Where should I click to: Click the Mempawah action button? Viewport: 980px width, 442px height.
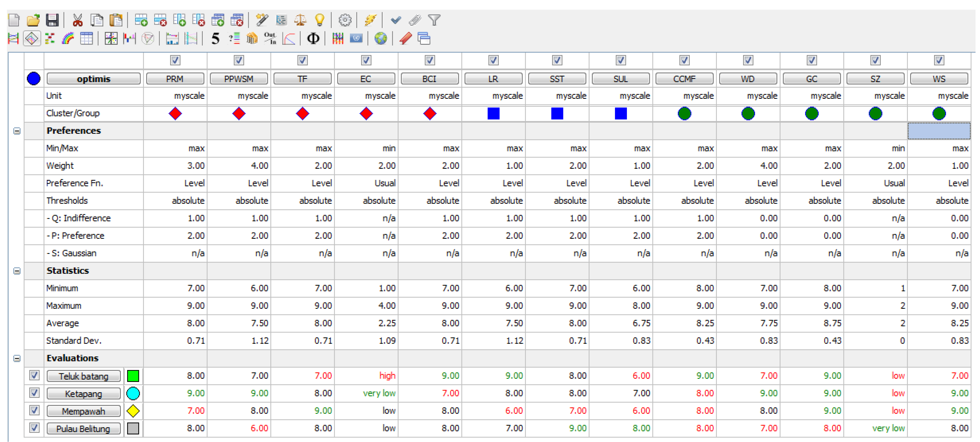pyautogui.click(x=83, y=411)
